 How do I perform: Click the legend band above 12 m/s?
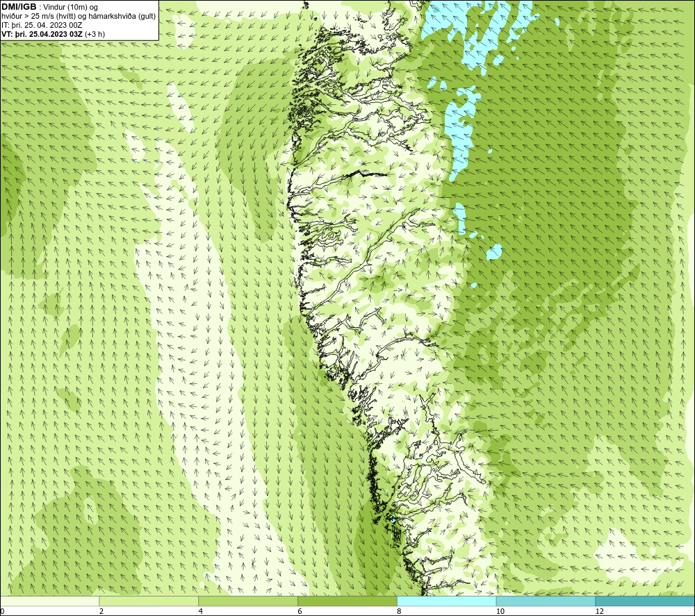[646, 601]
